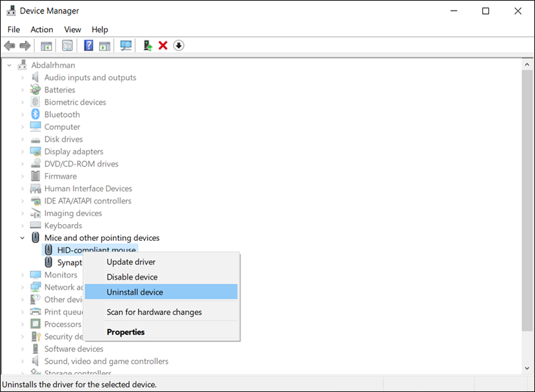Select the Human Interface Devices label
The height and width of the screenshot is (392, 535).
(88, 189)
